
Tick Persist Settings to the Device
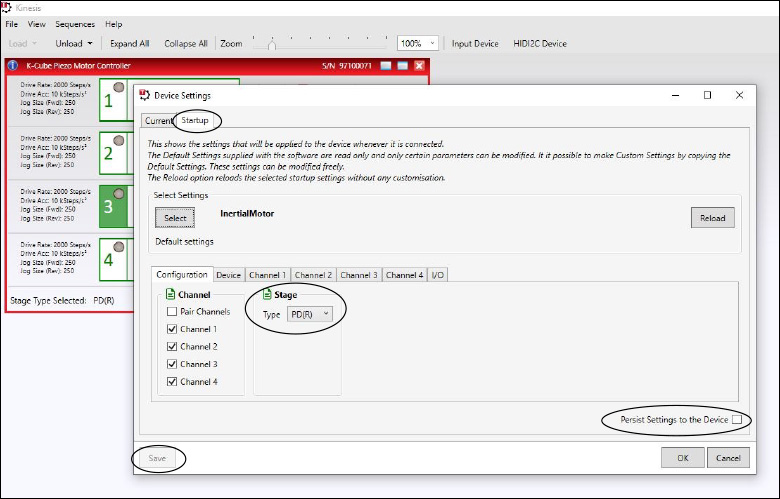pyautogui.click(x=737, y=420)
